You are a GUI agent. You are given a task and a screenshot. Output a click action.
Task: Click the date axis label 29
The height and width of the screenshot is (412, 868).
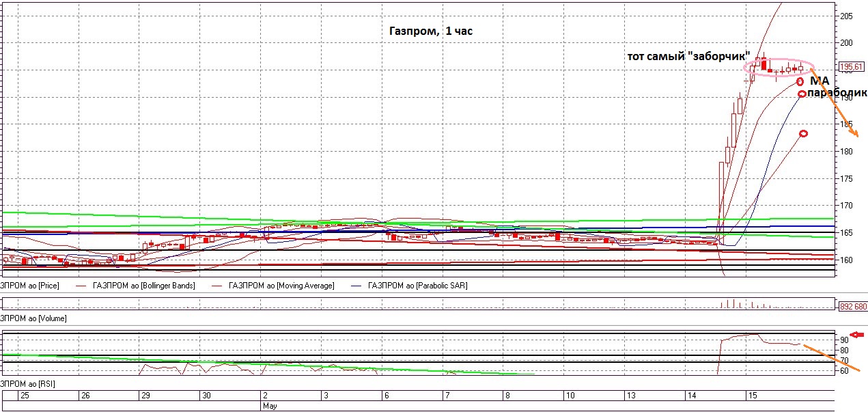pos(145,396)
